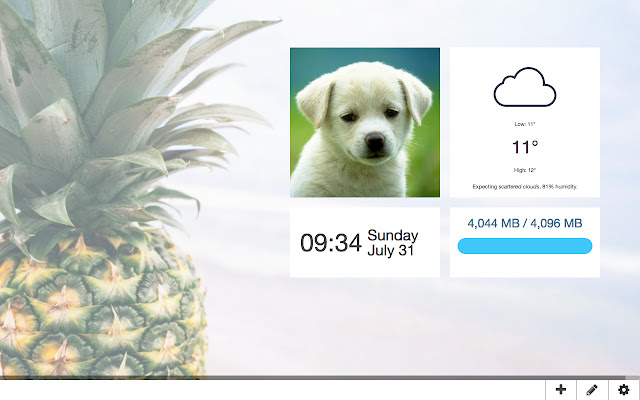Click the High temperature reading
The width and height of the screenshot is (640, 400).
coord(525,170)
